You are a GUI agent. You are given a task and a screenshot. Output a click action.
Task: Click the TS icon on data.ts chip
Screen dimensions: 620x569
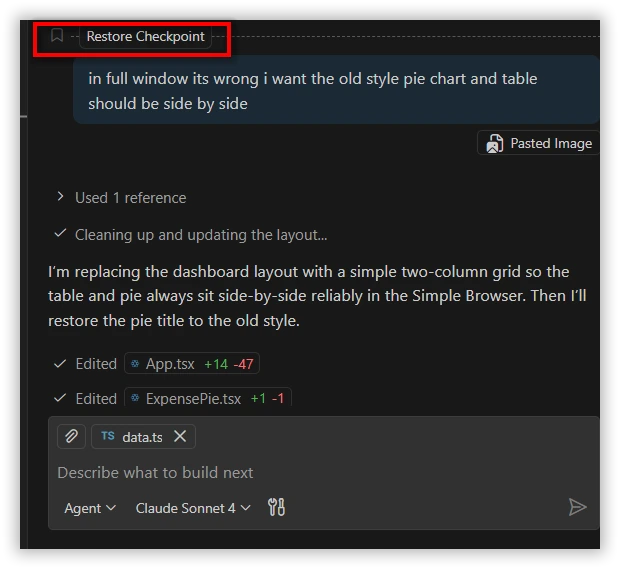pyautogui.click(x=108, y=436)
